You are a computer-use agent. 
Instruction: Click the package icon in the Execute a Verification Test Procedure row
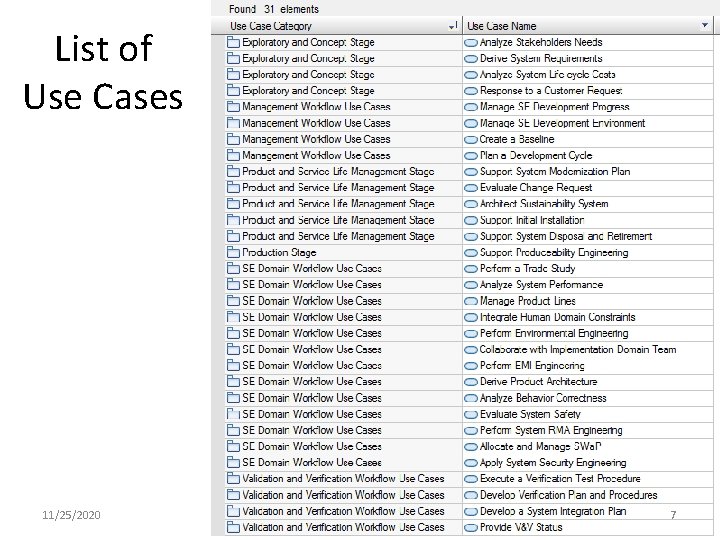click(x=233, y=479)
